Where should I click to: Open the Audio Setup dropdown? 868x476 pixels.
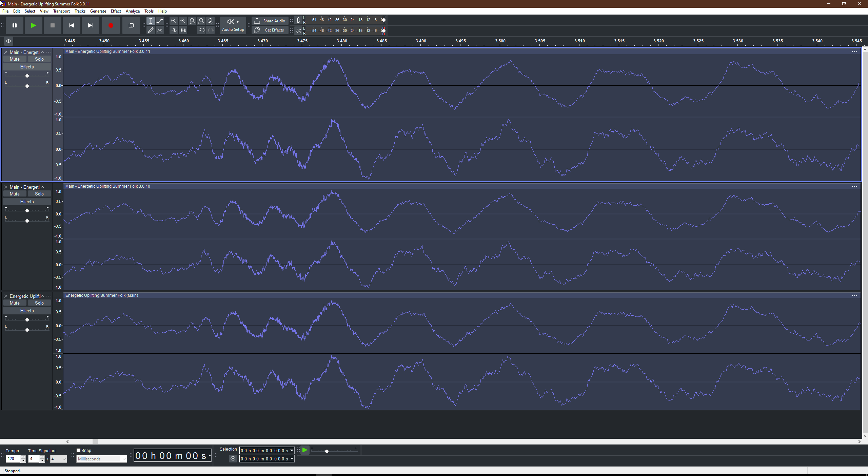[233, 25]
